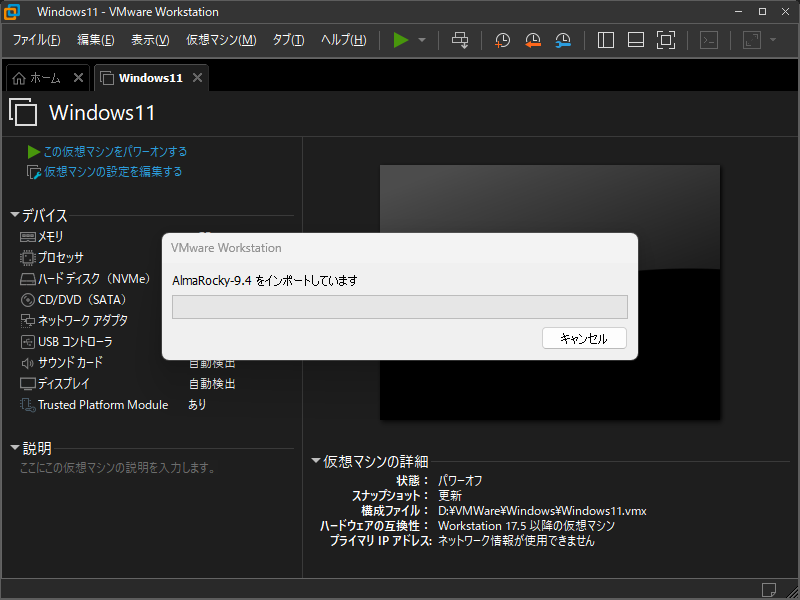Select CD/DVD (SATA) row text
This screenshot has width=800, height=600.
coord(82,299)
